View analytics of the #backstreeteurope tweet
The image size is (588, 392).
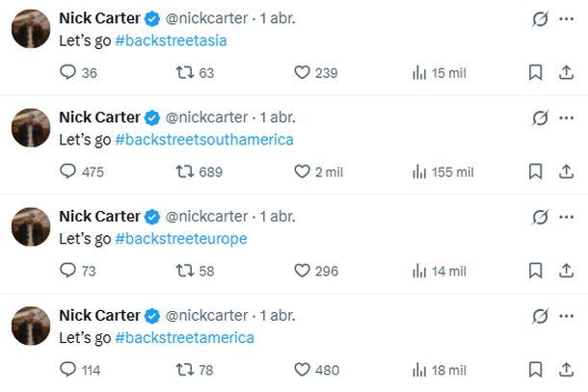(x=419, y=271)
